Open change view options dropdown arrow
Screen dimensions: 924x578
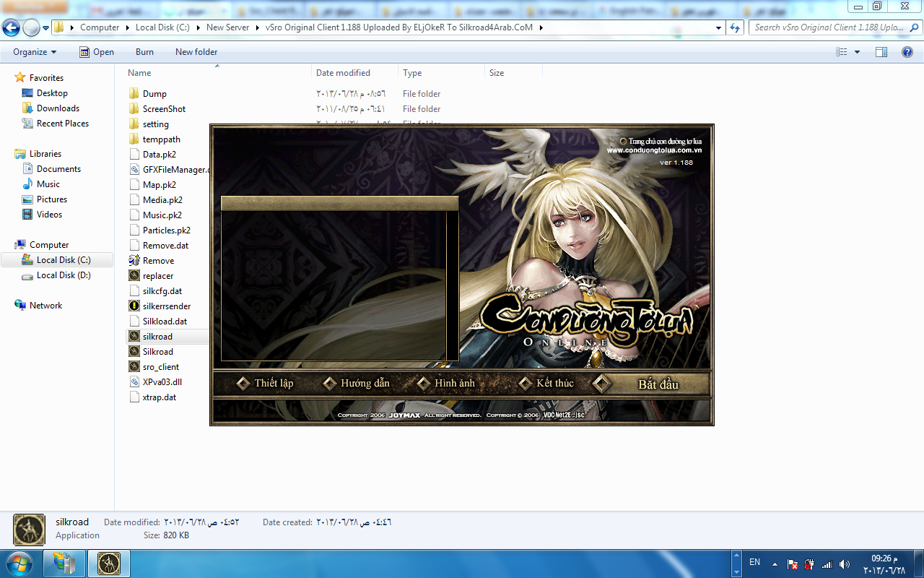(x=858, y=52)
